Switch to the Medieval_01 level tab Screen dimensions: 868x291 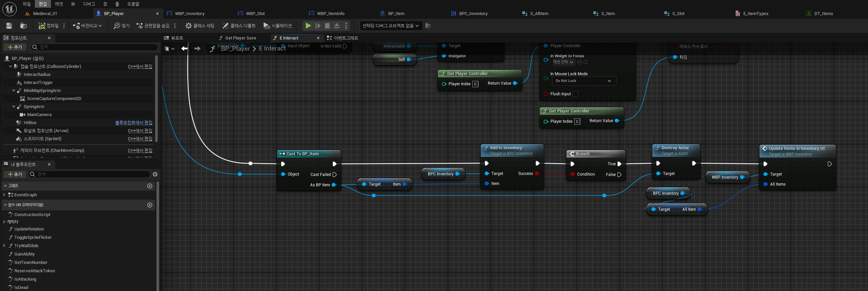click(45, 14)
